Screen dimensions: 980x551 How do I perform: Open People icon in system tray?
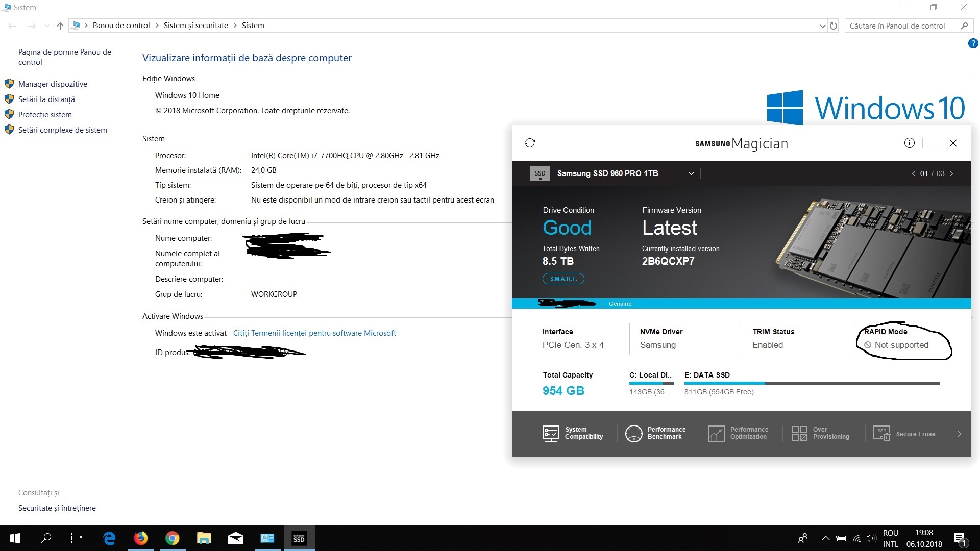point(803,538)
